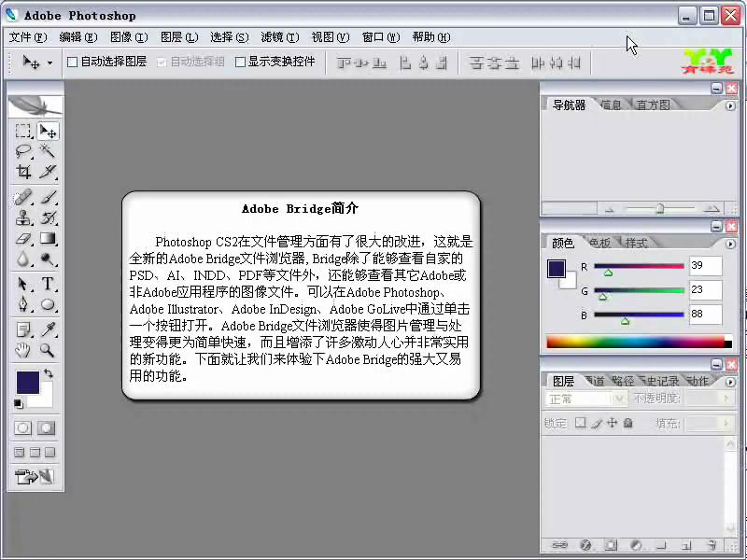Switch to Quick Mask mode
The image size is (747, 560).
coord(46,428)
